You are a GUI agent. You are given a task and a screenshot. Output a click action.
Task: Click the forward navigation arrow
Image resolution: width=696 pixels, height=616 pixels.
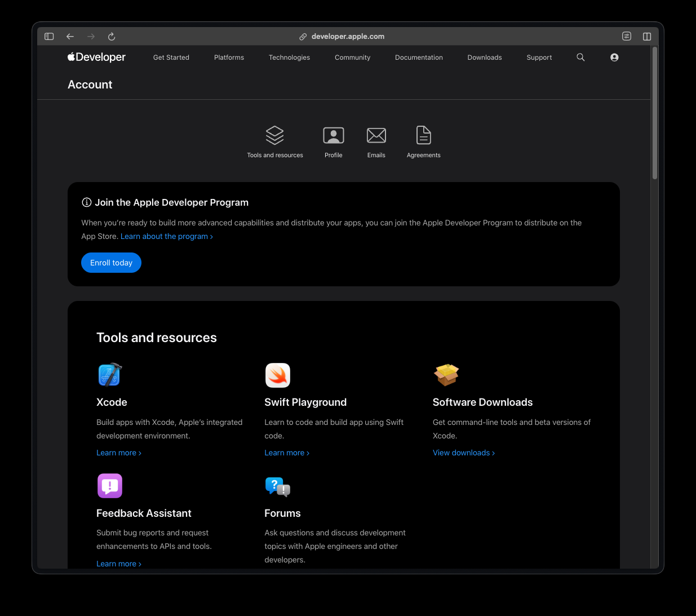91,37
